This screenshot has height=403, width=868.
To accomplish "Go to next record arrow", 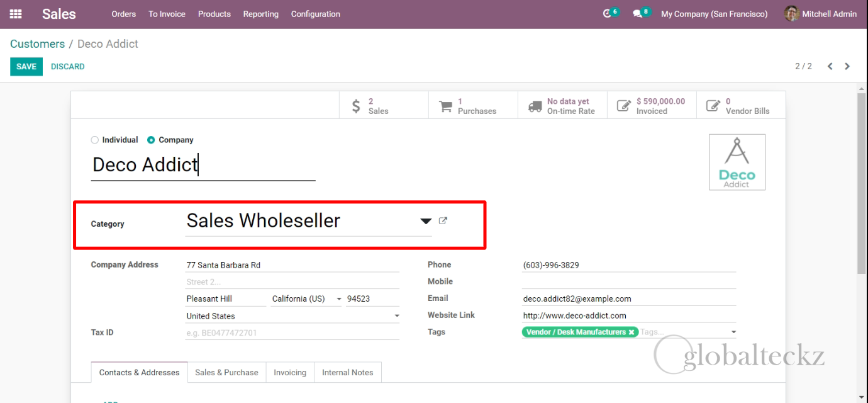I will click(847, 66).
